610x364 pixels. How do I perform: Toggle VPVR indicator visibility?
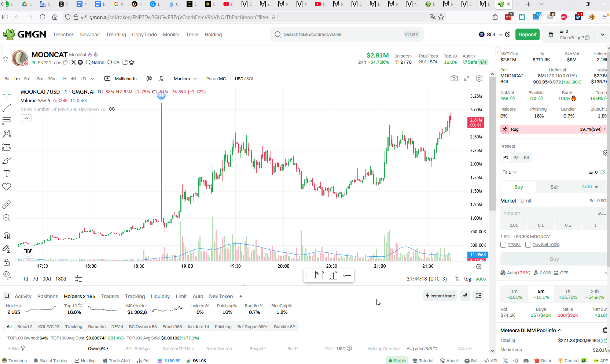tap(112, 109)
